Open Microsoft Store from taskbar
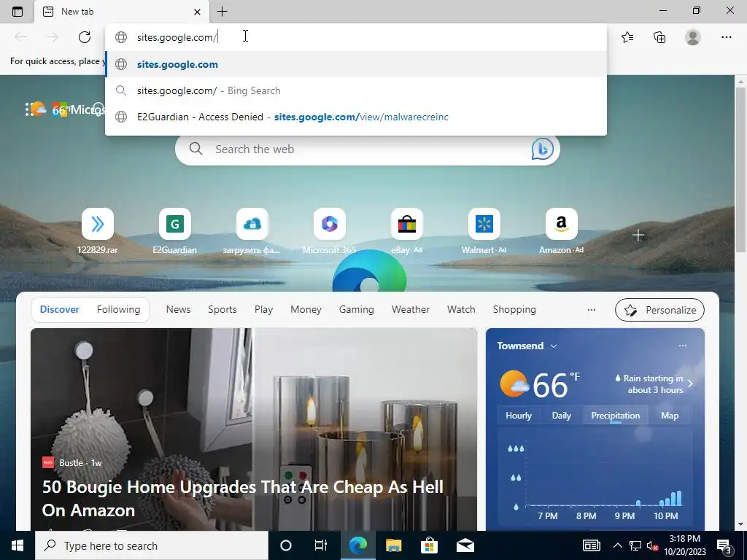 coord(429,545)
